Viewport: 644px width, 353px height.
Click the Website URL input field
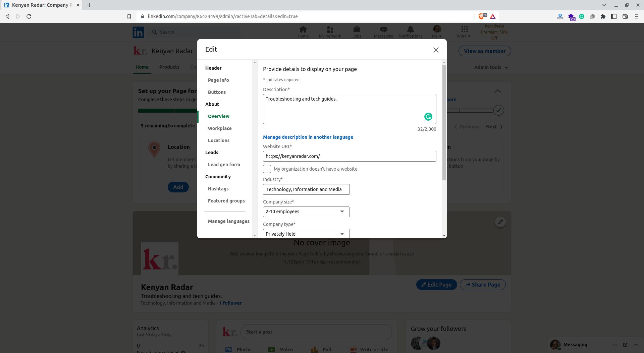click(x=349, y=156)
